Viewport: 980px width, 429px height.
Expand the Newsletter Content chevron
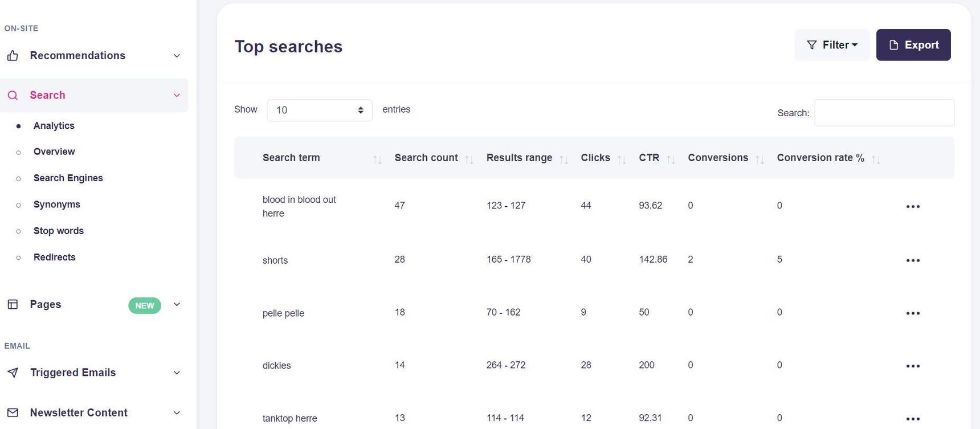coord(177,412)
